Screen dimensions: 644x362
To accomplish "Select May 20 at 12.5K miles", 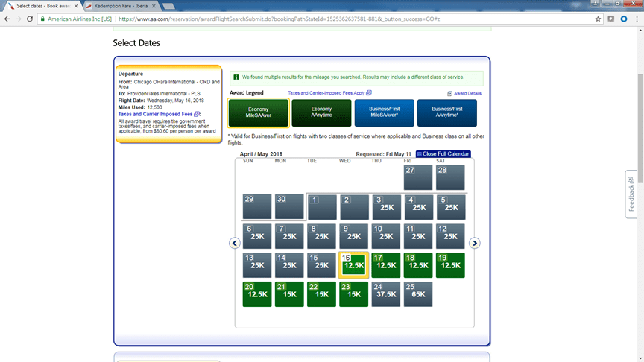I will coord(257,294).
